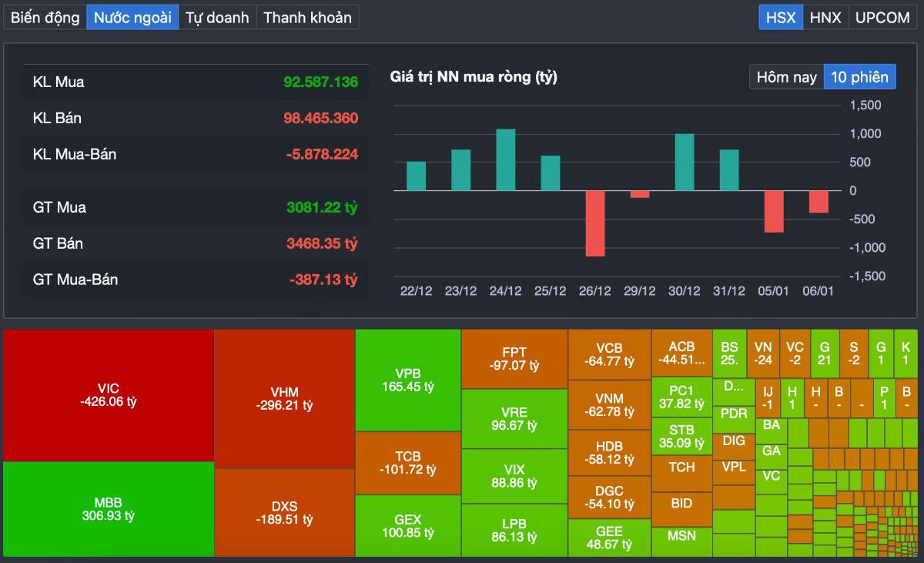Select the VIC tile in the heatmap
This screenshot has height=563, width=924.
[x=108, y=394]
